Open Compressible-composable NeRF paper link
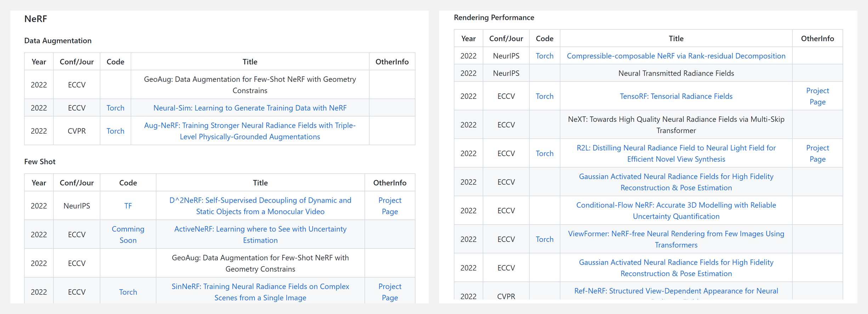The width and height of the screenshot is (868, 314). coord(676,56)
